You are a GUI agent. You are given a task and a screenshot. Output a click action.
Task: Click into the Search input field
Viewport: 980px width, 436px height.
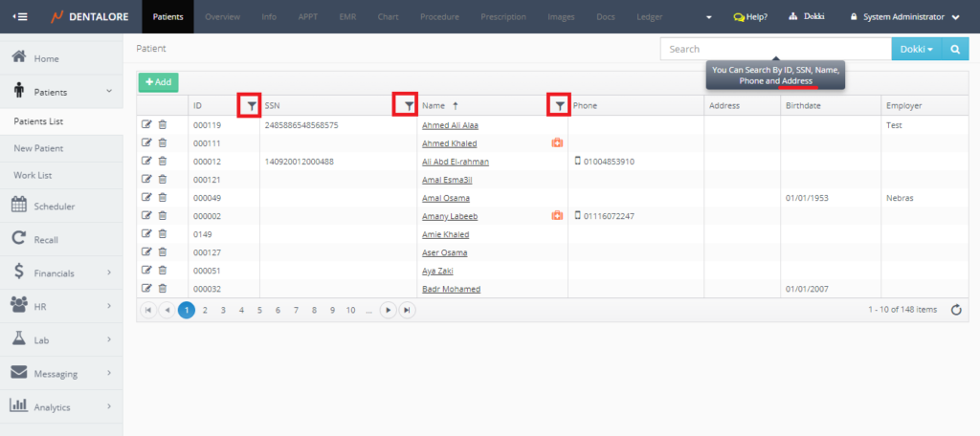775,49
